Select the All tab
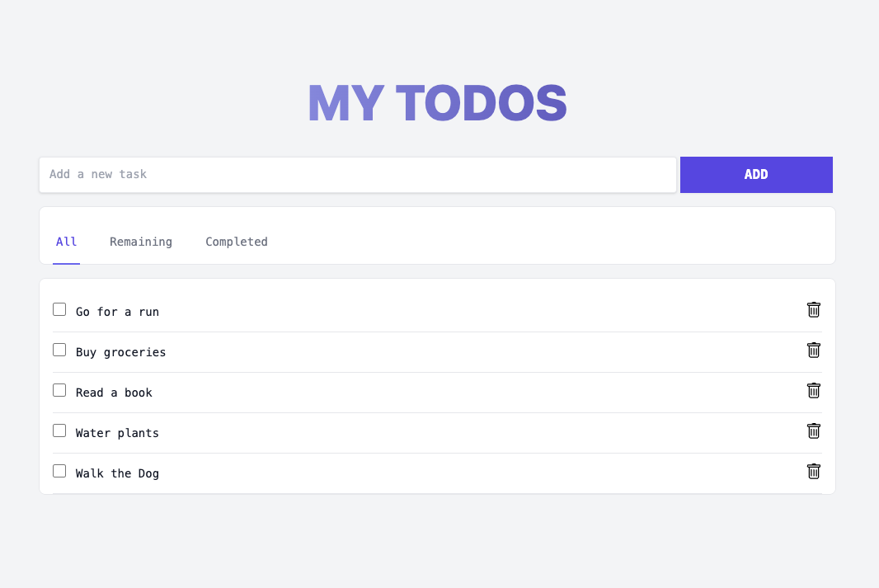This screenshot has height=588, width=879. (x=66, y=242)
